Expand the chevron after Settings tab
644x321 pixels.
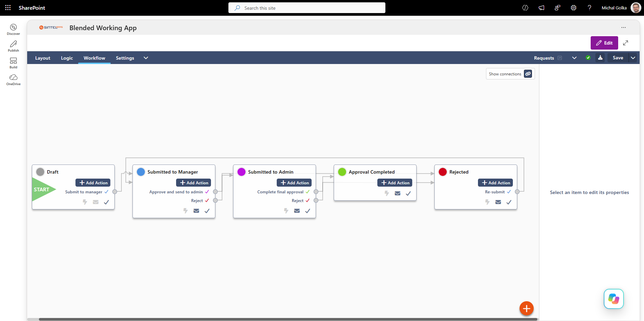[x=146, y=58]
